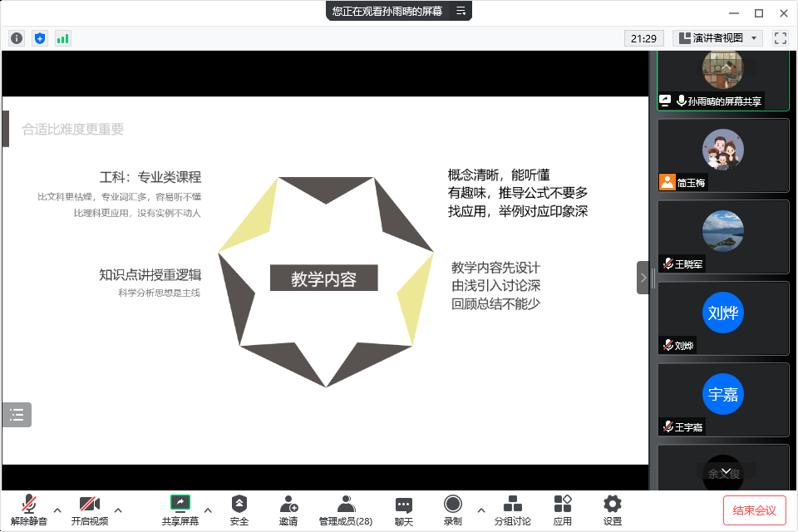Collapse the participant video side panel
The image size is (798, 532).
pyautogui.click(x=643, y=278)
